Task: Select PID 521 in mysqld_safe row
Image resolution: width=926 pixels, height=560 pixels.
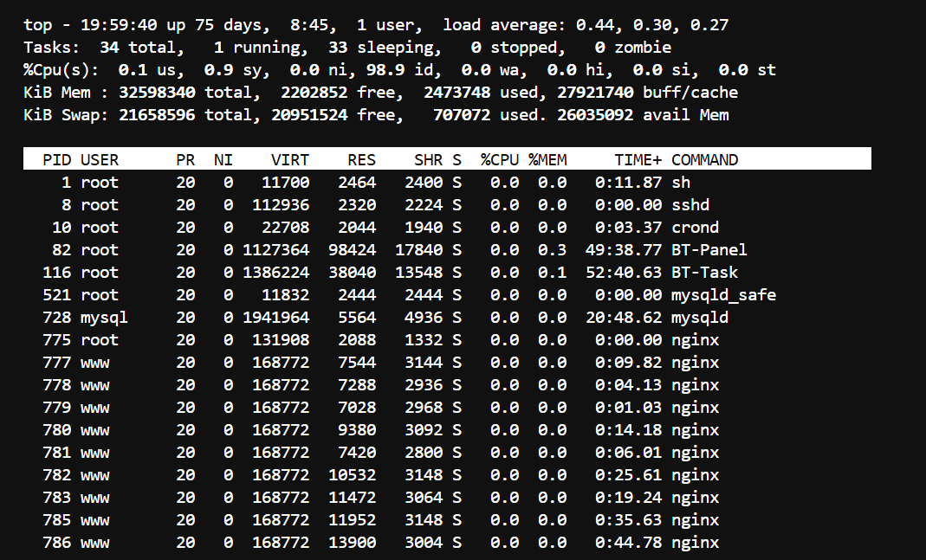Action: click(56, 295)
